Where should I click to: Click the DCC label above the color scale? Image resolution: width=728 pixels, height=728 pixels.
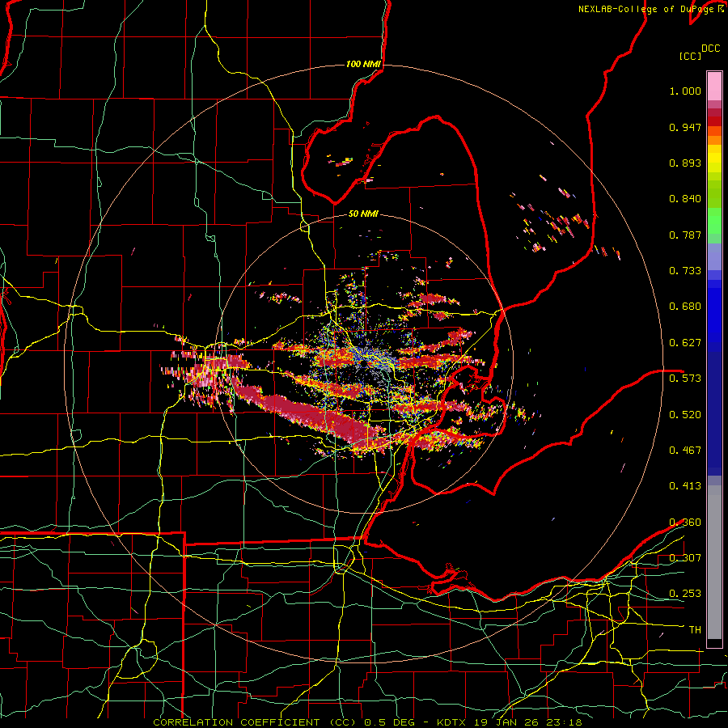710,49
